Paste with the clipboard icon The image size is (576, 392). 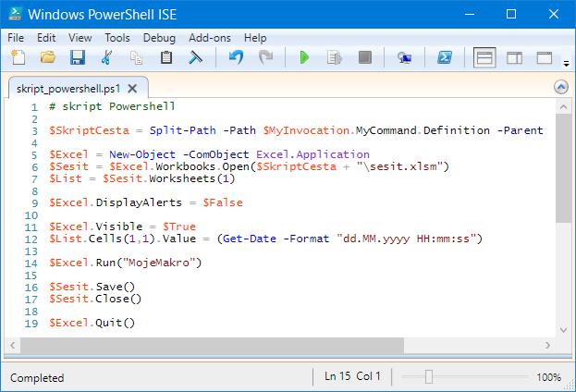[166, 57]
